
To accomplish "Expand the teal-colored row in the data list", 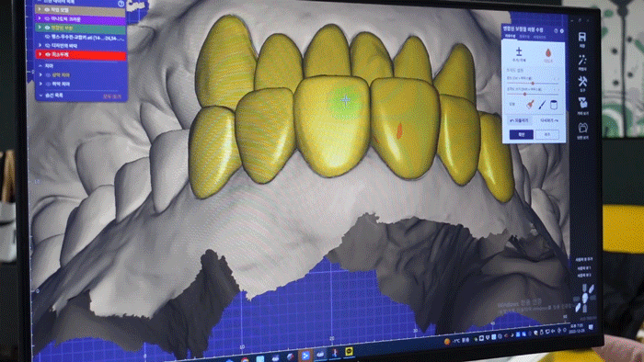I will [40, 28].
